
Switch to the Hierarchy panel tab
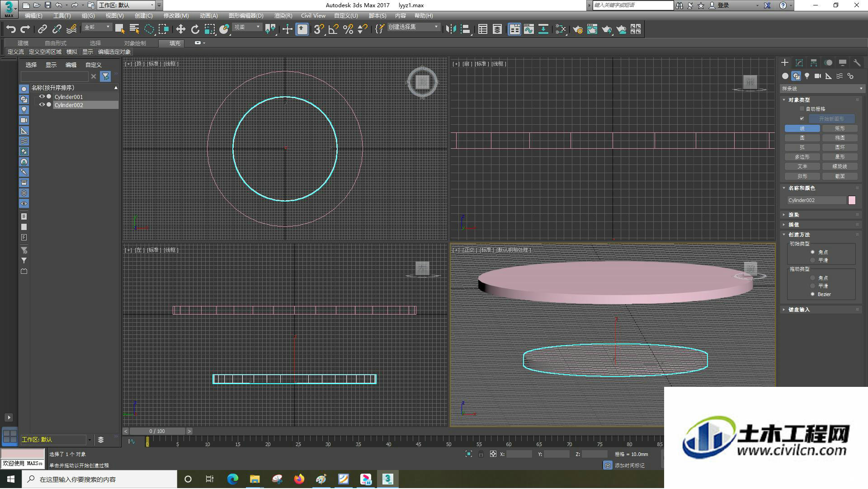814,63
